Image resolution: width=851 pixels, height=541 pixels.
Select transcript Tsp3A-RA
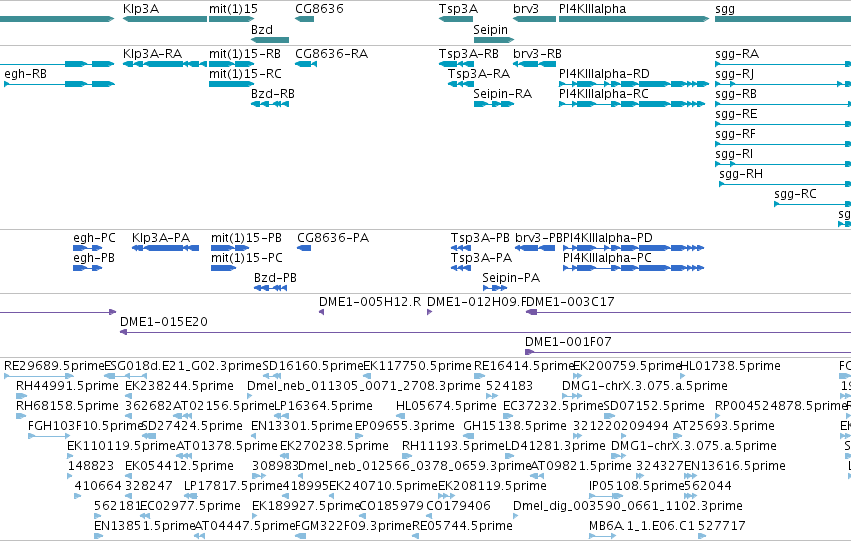click(x=460, y=84)
